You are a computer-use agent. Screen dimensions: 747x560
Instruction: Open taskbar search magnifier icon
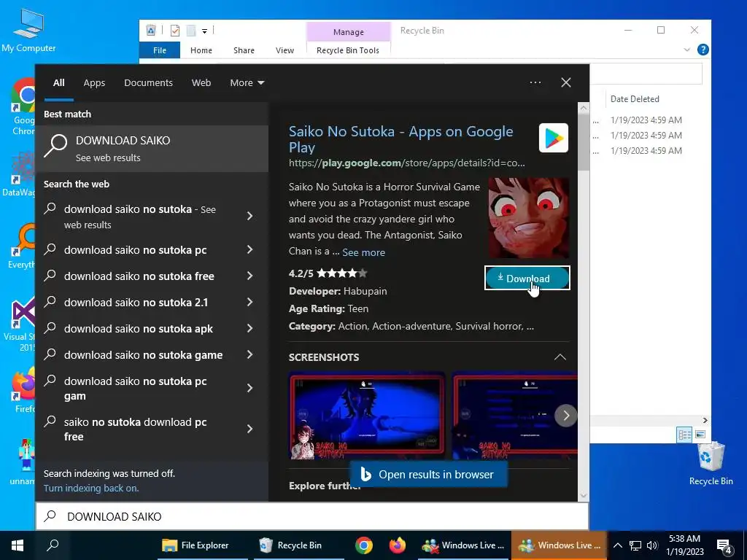[53, 545]
